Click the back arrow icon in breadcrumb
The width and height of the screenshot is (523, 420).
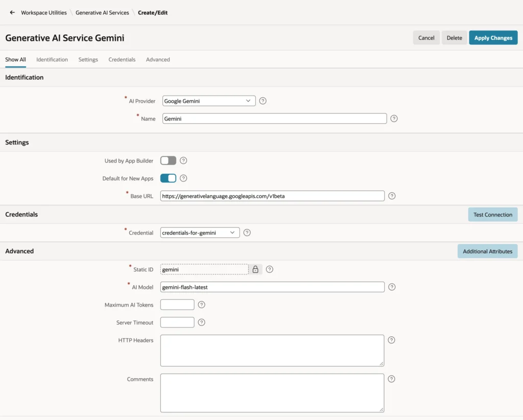click(12, 13)
